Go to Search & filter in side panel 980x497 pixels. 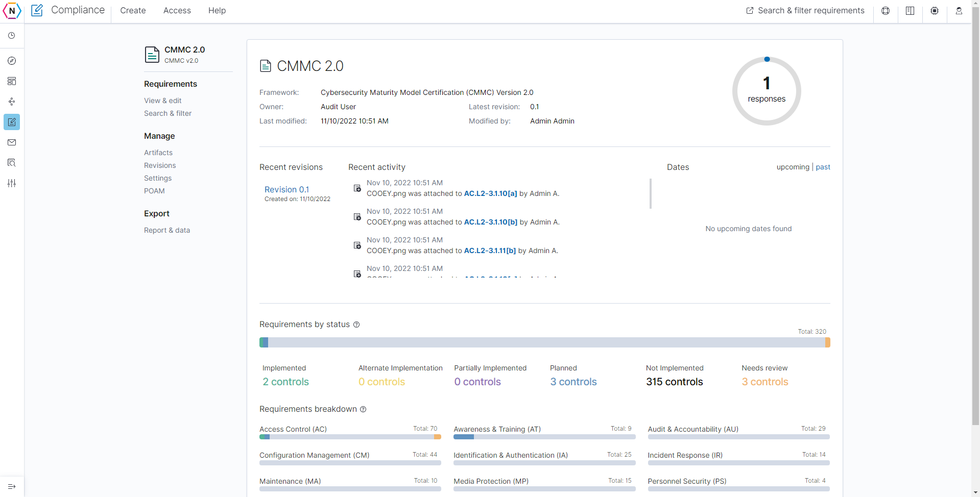coord(168,113)
